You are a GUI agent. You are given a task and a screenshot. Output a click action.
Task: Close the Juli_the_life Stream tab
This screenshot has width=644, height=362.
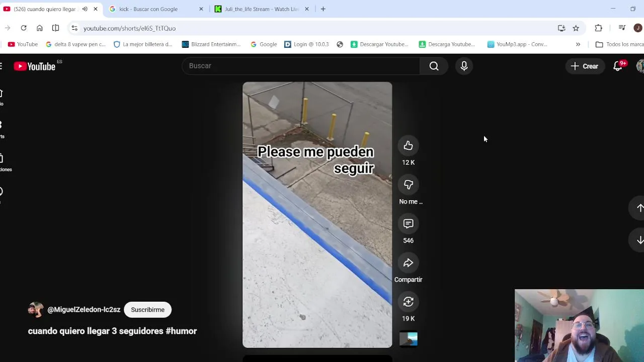pyautogui.click(x=306, y=9)
